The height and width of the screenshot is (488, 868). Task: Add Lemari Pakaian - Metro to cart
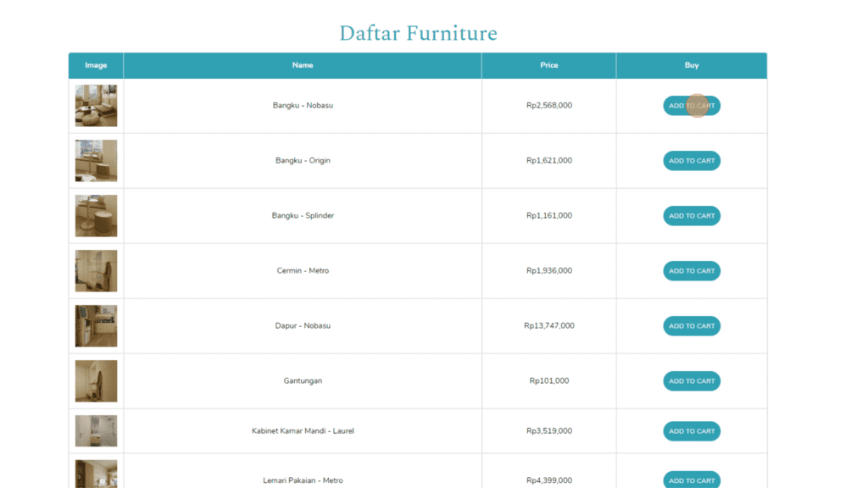coord(691,480)
